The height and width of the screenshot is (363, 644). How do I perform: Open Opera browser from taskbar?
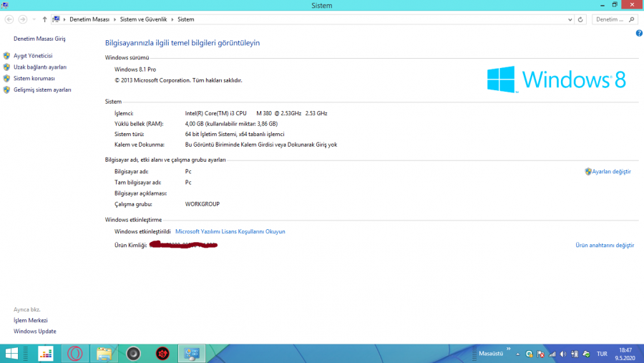(74, 354)
